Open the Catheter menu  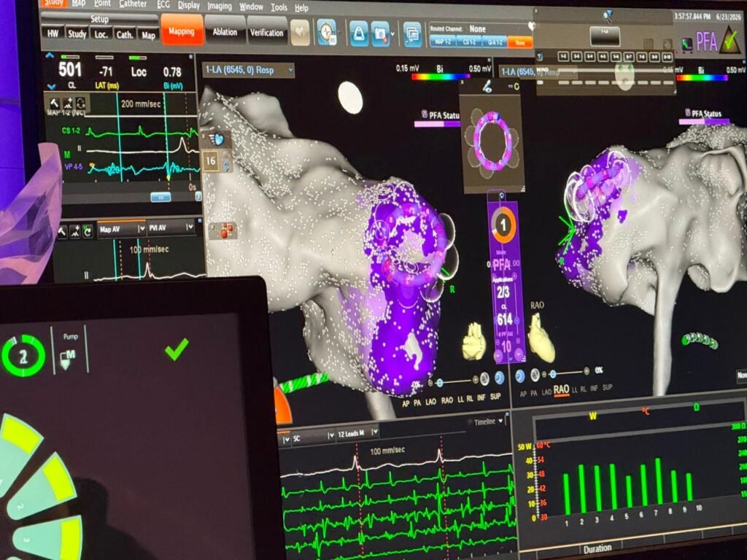coord(133,4)
